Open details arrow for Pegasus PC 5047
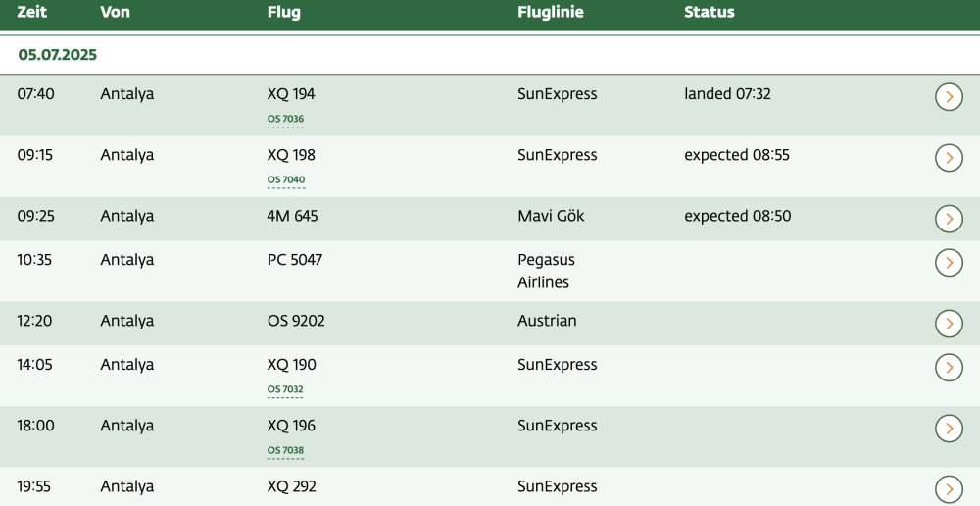The width and height of the screenshot is (980, 506). pyautogui.click(x=949, y=262)
